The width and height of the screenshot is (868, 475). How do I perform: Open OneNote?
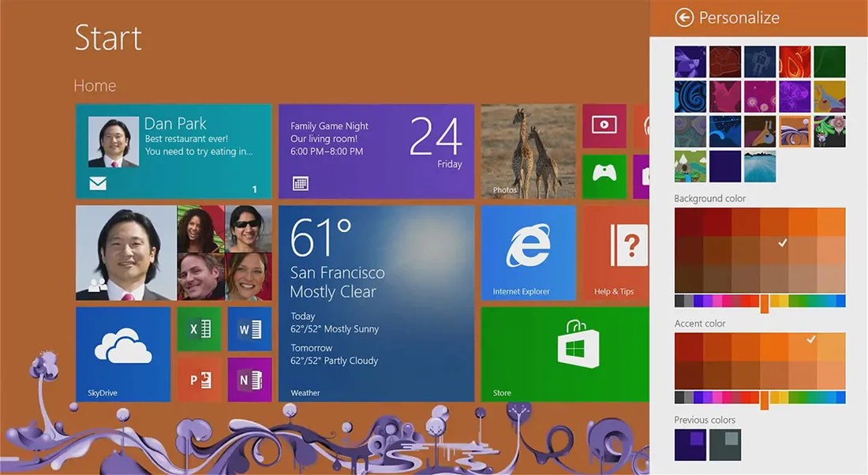[x=250, y=380]
